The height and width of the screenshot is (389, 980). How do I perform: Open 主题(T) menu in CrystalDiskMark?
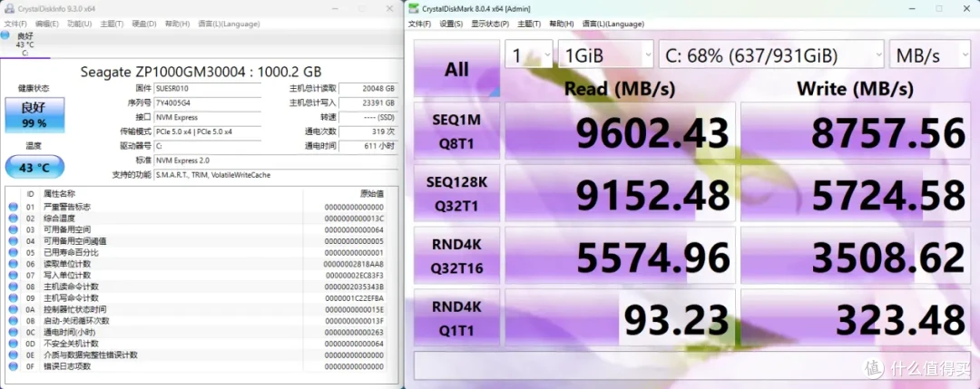click(x=530, y=24)
